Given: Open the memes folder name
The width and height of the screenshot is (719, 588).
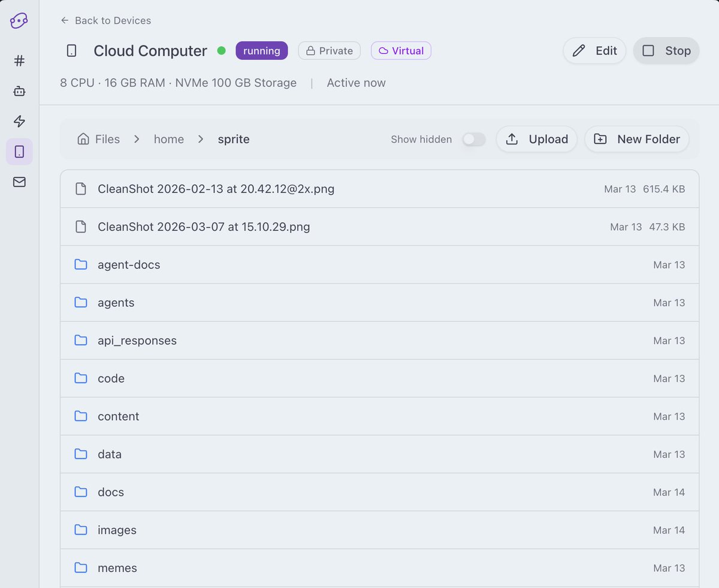Looking at the screenshot, I should [117, 568].
